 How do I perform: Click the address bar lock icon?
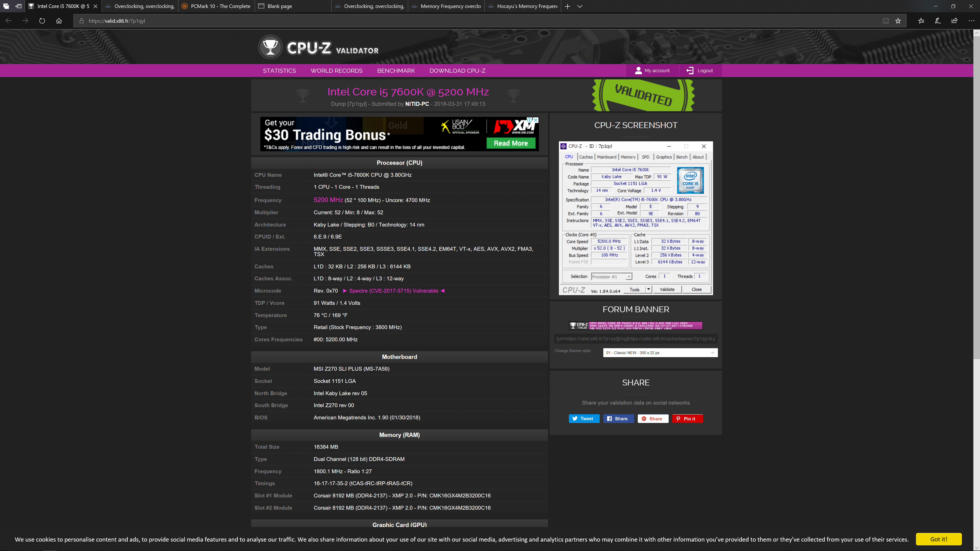coord(81,21)
